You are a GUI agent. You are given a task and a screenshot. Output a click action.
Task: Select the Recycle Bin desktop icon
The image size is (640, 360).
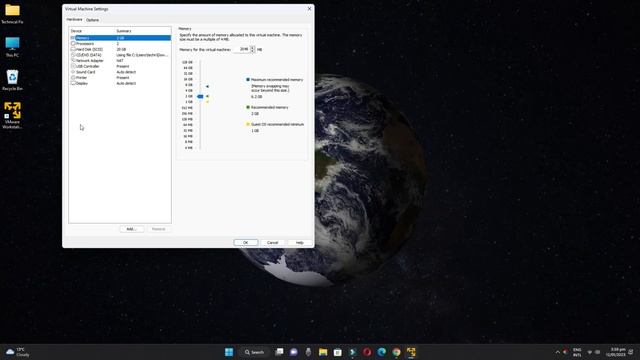click(12, 80)
